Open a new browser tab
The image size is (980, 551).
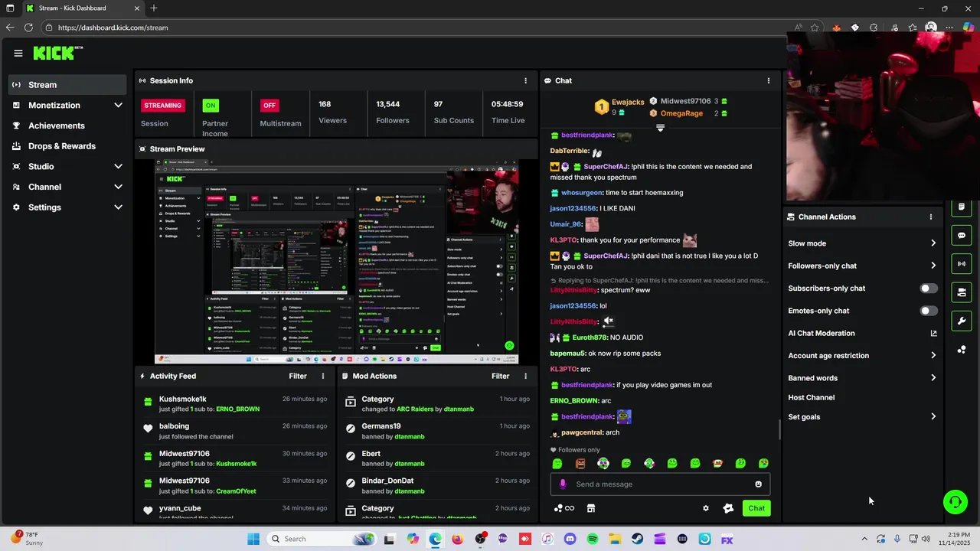pyautogui.click(x=154, y=8)
